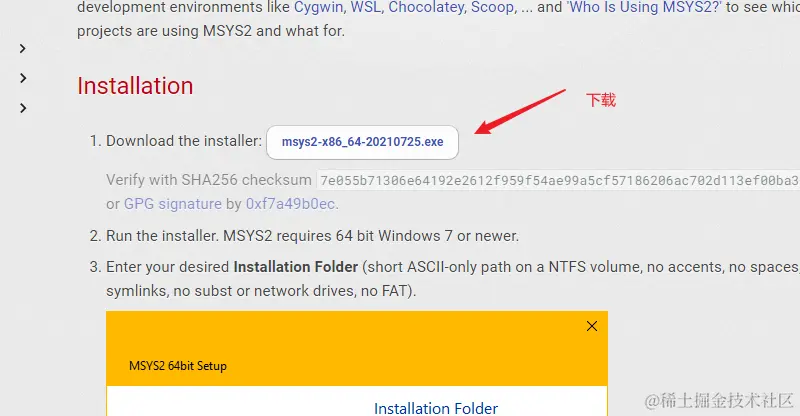Click the 'MSYS2 64bit Setup' title text

tap(178, 366)
